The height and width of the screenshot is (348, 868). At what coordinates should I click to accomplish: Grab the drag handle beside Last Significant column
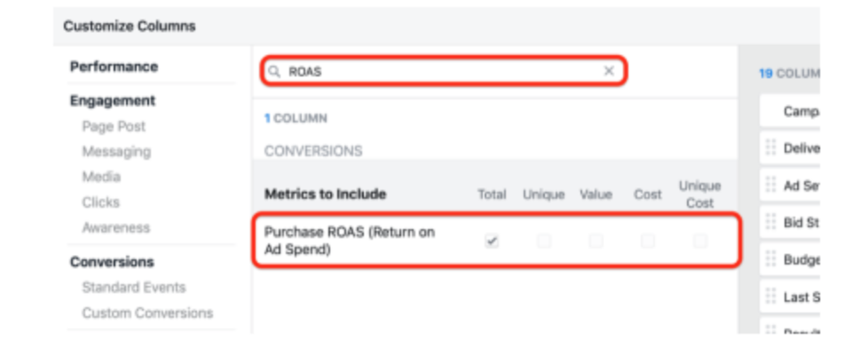[x=770, y=297]
